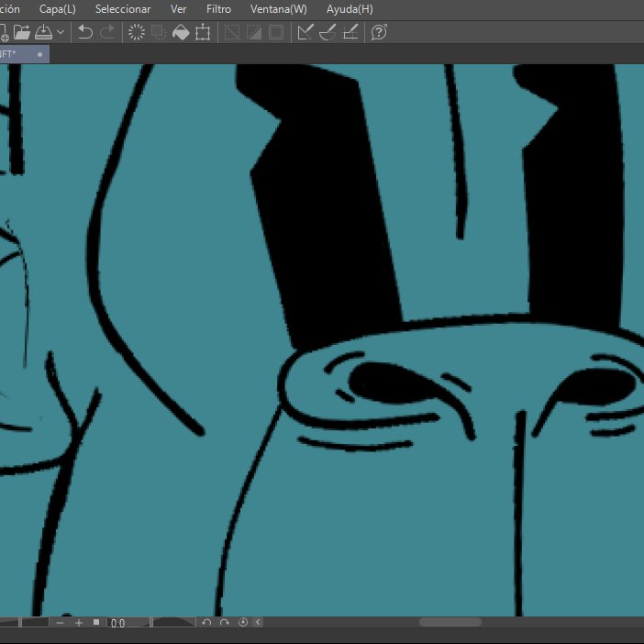Image resolution: width=644 pixels, height=644 pixels.
Task: Open Clip Studio support question-mark icon
Action: click(379, 32)
